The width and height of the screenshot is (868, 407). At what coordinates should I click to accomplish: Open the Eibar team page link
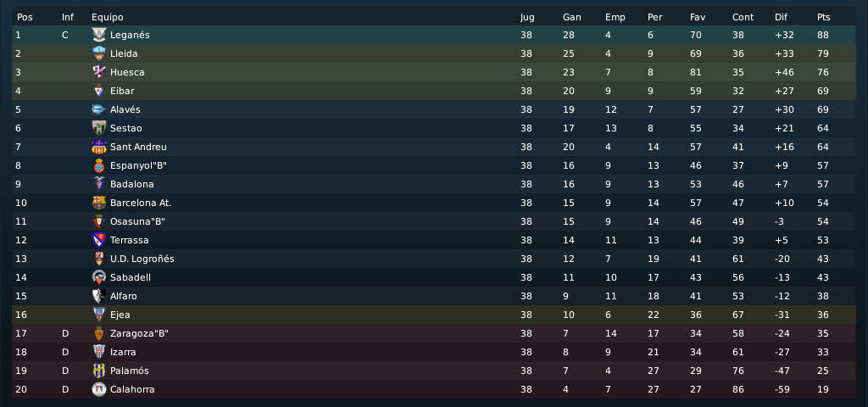[122, 91]
